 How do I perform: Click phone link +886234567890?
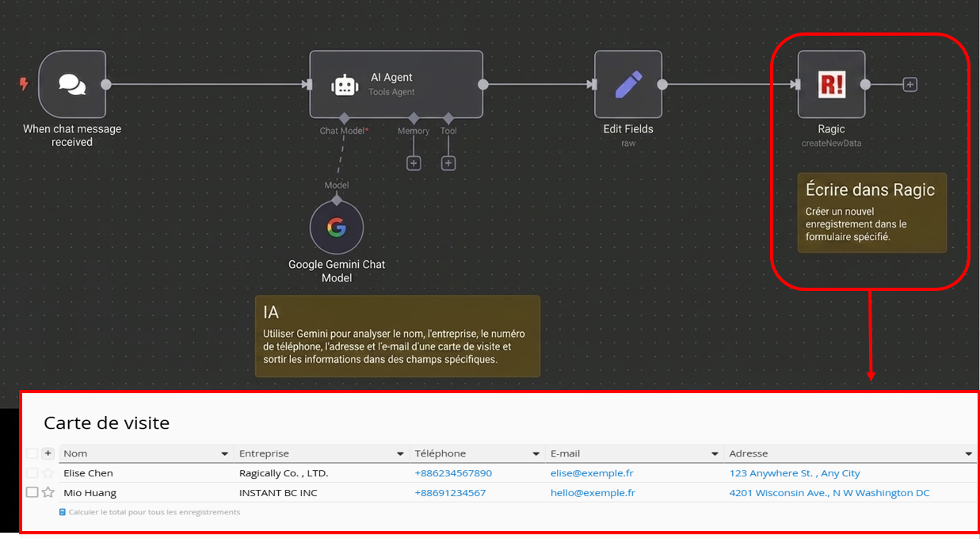(453, 473)
